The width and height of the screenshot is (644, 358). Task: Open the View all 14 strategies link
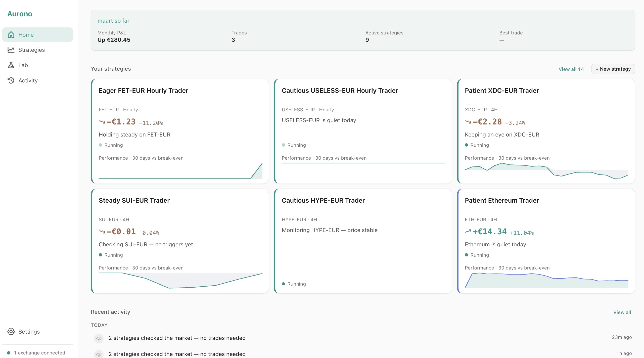coord(571,69)
